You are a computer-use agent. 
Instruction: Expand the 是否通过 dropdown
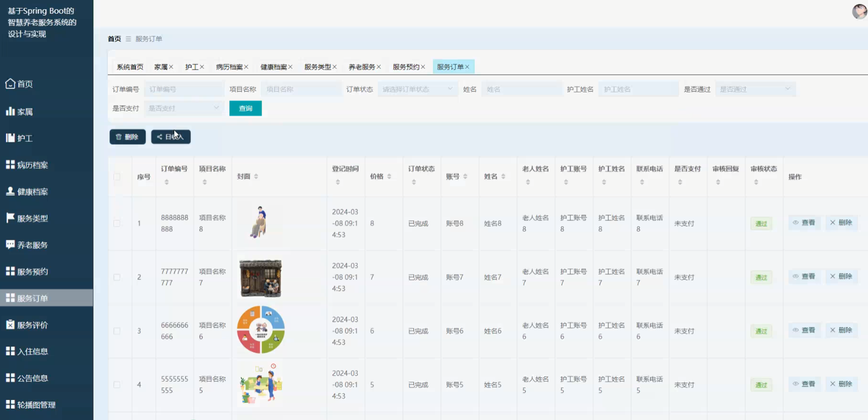point(755,89)
